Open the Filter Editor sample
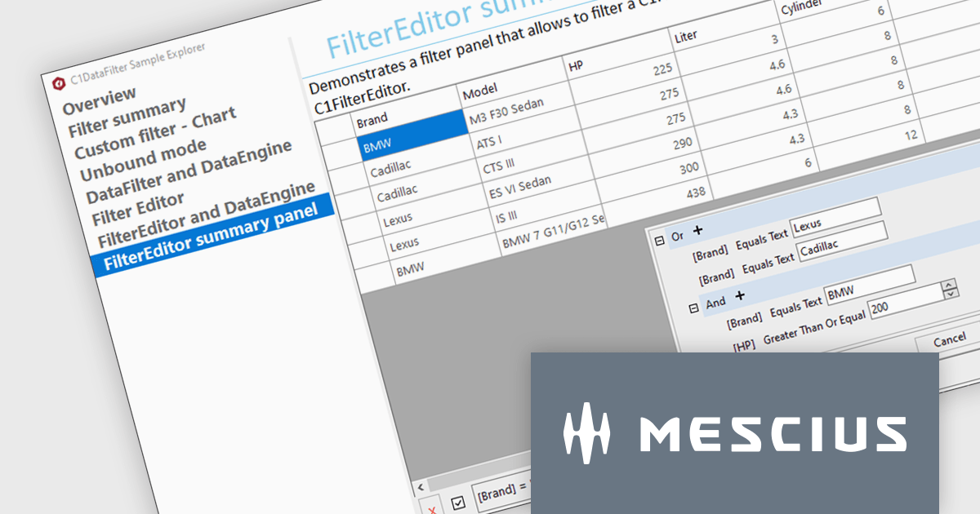The width and height of the screenshot is (980, 514). click(138, 209)
